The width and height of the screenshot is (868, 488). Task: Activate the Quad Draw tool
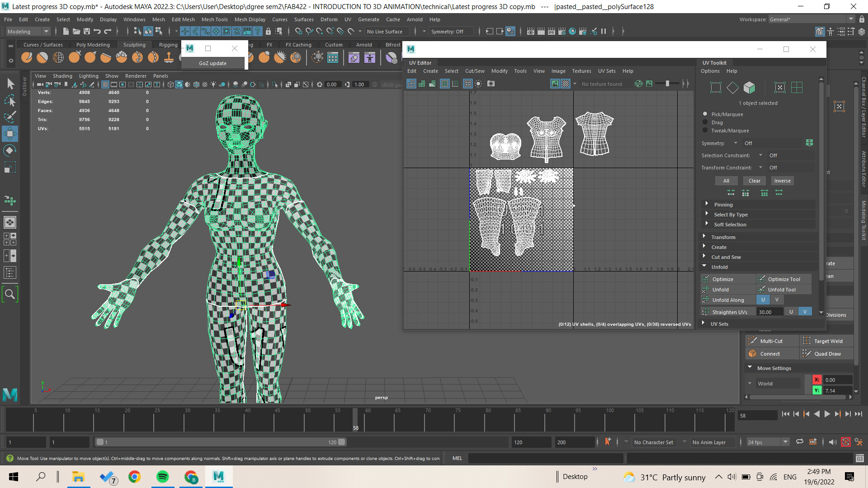826,353
